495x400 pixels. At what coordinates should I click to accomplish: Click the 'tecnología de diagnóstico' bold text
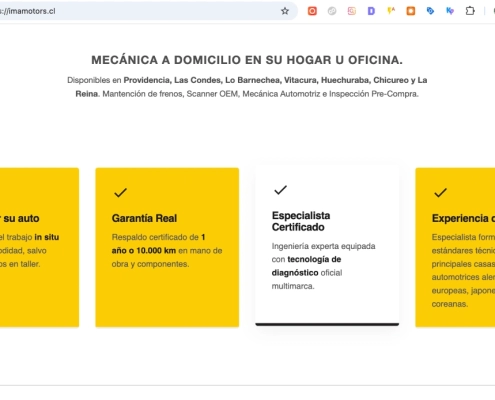tap(306, 266)
